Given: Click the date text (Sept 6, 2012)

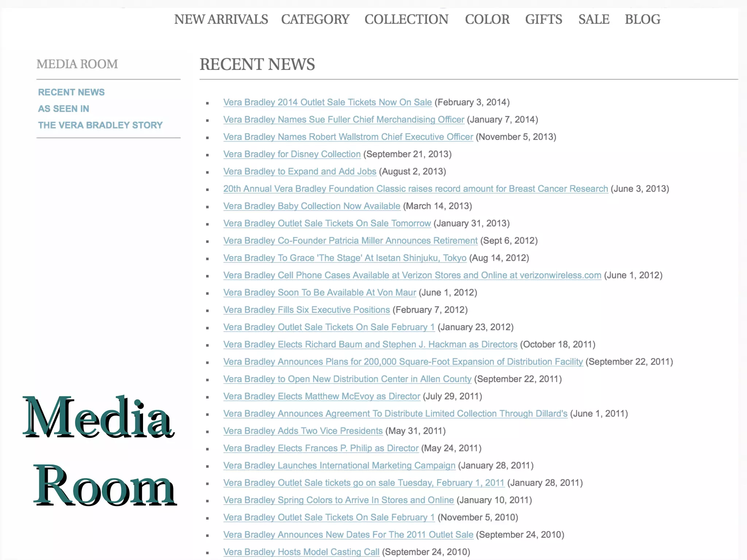Looking at the screenshot, I should coord(509,241).
